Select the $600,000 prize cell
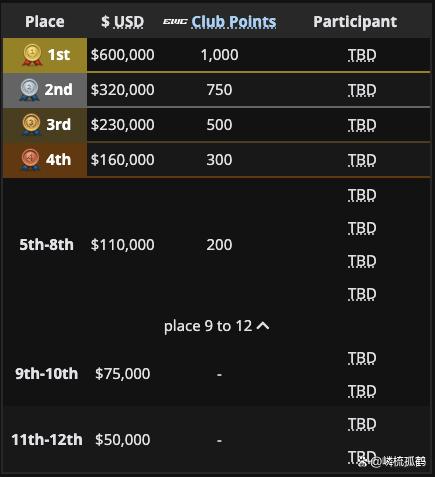 tap(122, 55)
